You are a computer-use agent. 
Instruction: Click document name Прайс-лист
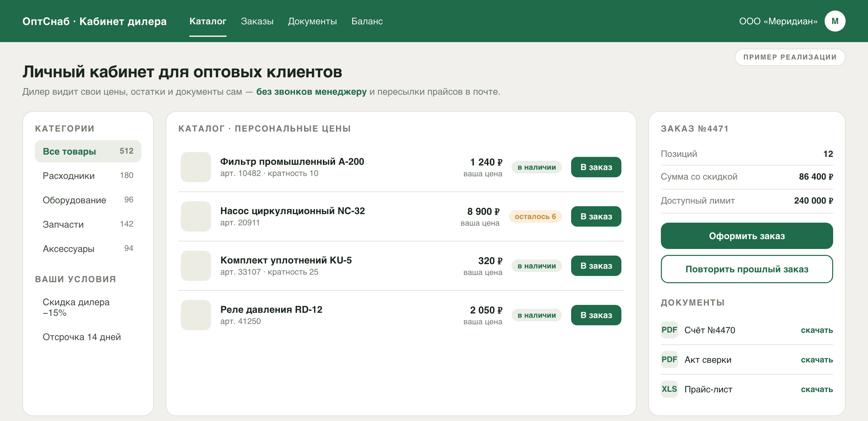(708, 389)
